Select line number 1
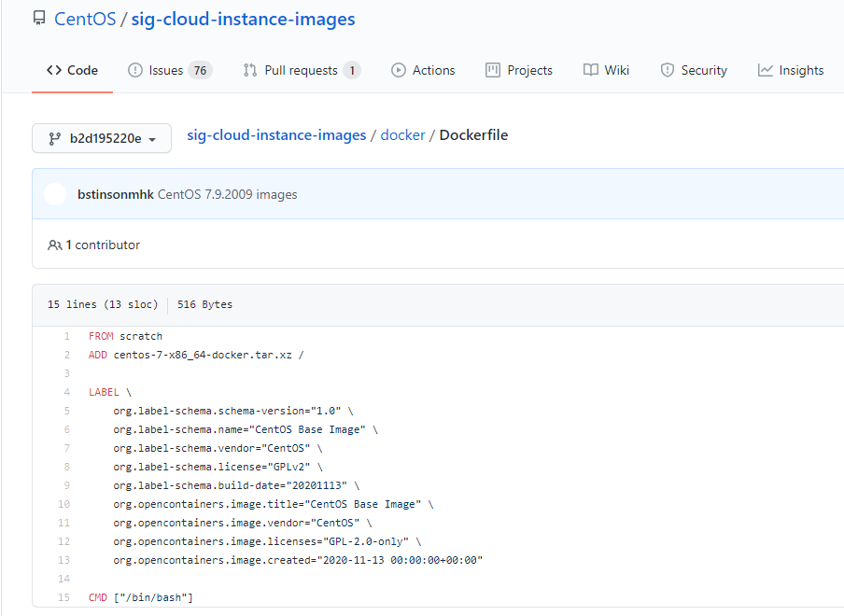This screenshot has width=844, height=616. point(66,336)
